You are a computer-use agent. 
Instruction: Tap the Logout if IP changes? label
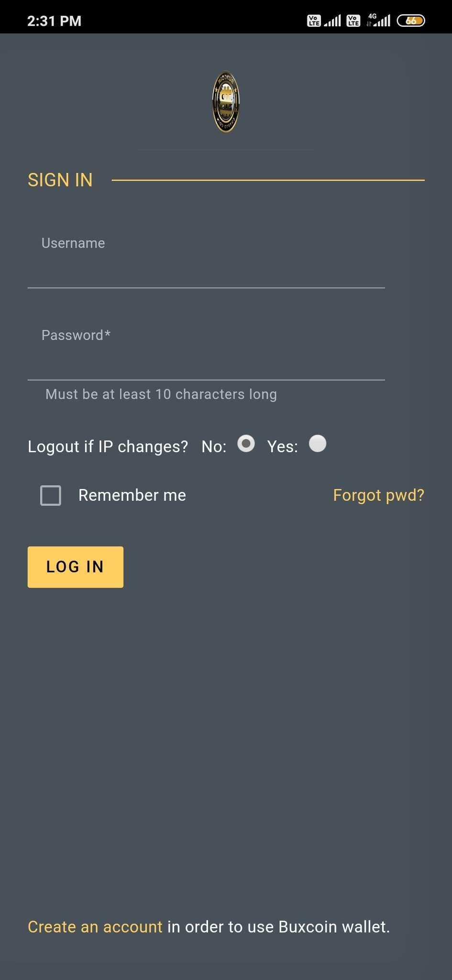point(108,446)
